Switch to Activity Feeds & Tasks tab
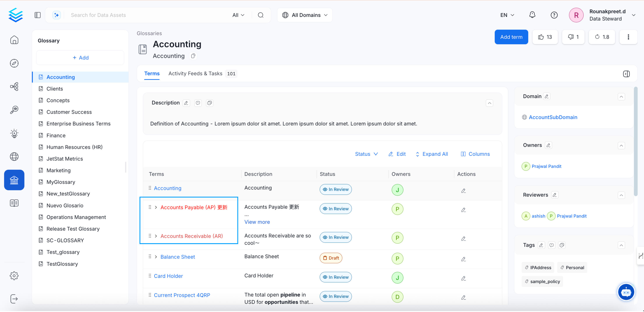The height and width of the screenshot is (312, 644). point(195,74)
